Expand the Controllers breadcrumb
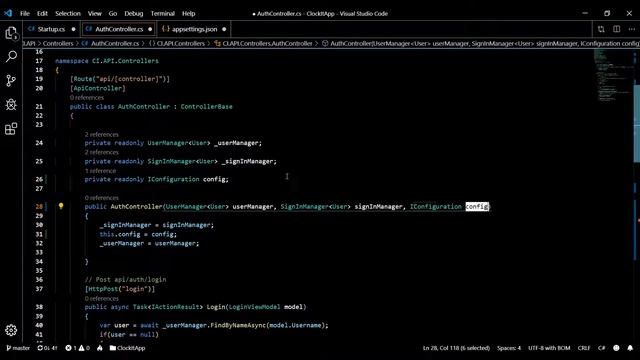The width and height of the screenshot is (640, 360). click(x=58, y=43)
